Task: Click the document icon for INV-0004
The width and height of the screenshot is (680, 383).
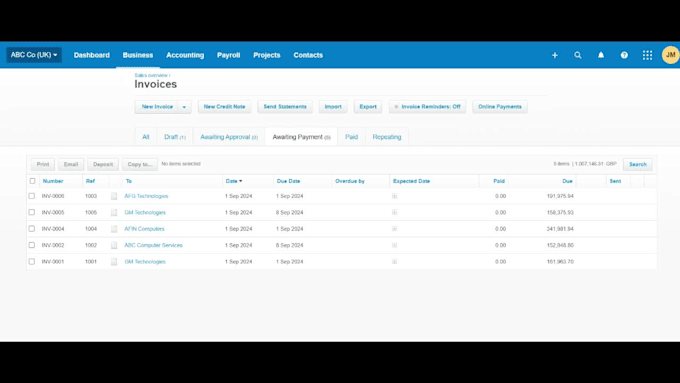Action: [114, 229]
